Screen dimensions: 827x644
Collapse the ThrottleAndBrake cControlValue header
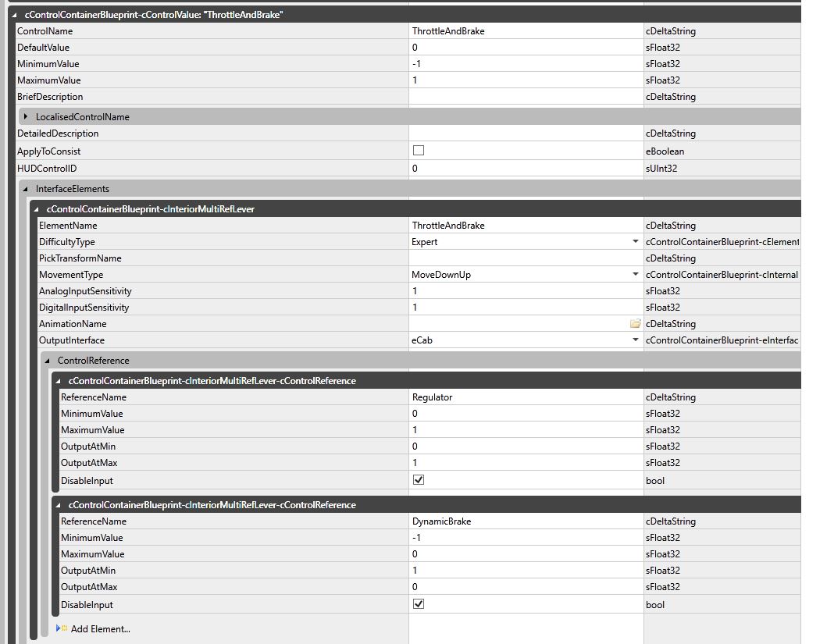[16, 14]
